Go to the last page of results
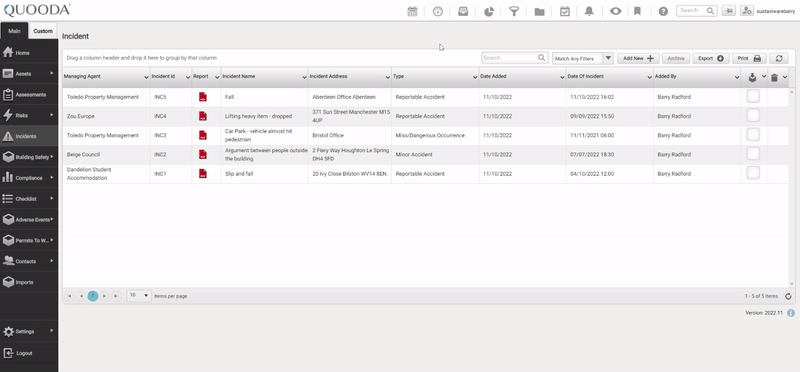 point(116,296)
